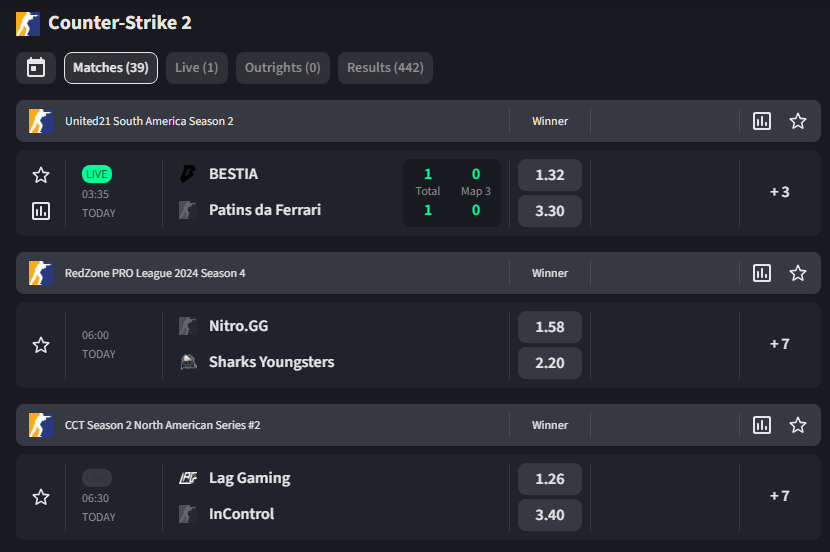Expand +7 more markets for Lag Gaming match

click(780, 496)
